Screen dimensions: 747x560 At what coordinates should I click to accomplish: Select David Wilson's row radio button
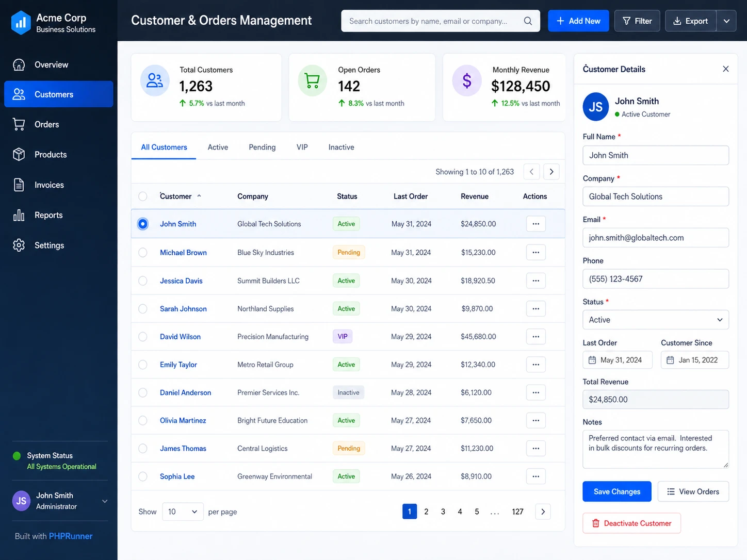pyautogui.click(x=143, y=337)
